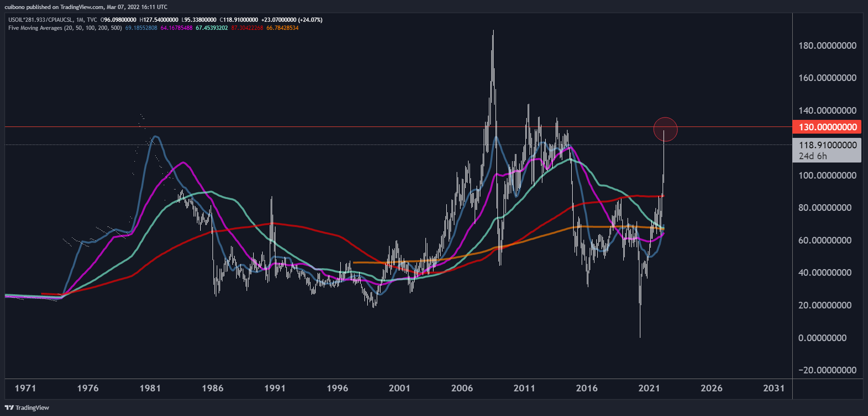Viewport: 868px width, 416px height.
Task: Click the close value C118.91000000
Action: tap(239, 20)
